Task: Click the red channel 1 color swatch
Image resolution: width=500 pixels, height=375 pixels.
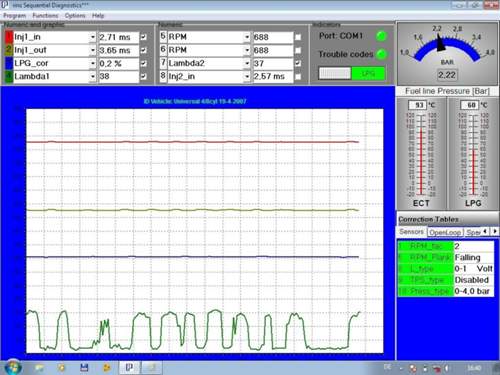Action: coord(9,37)
